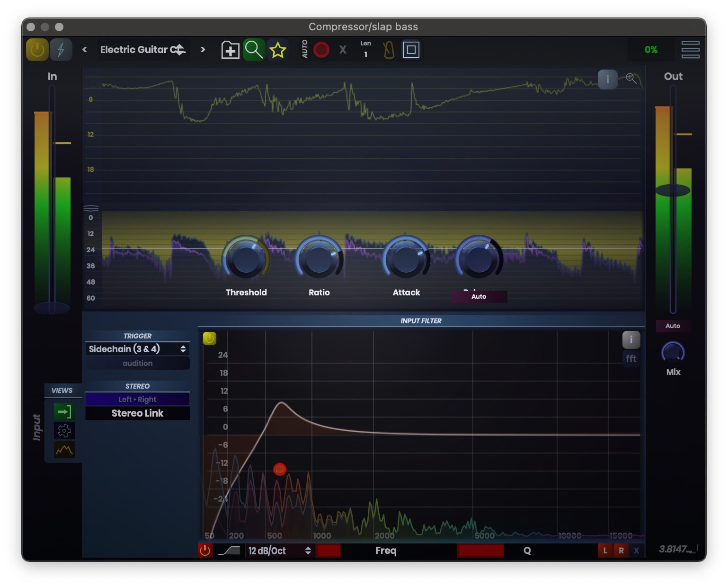Click the next preset arrow
Image resolution: width=728 pixels, height=587 pixels.
203,49
